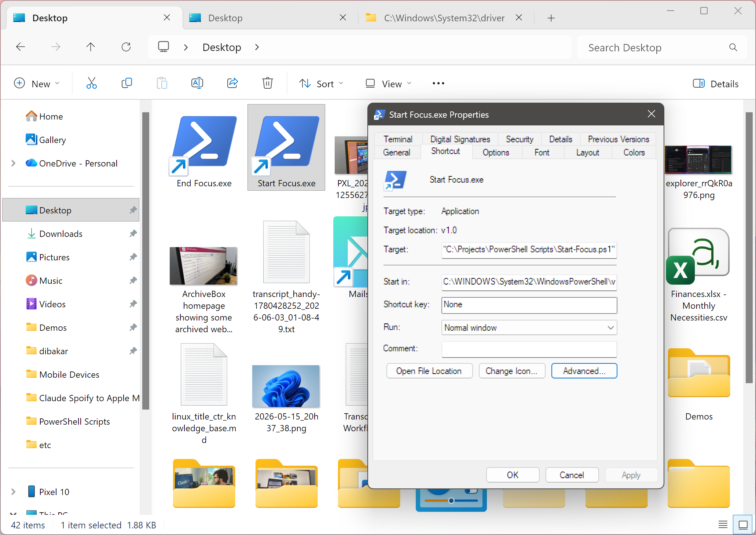Open the Digital Signatures tab

[x=460, y=139]
